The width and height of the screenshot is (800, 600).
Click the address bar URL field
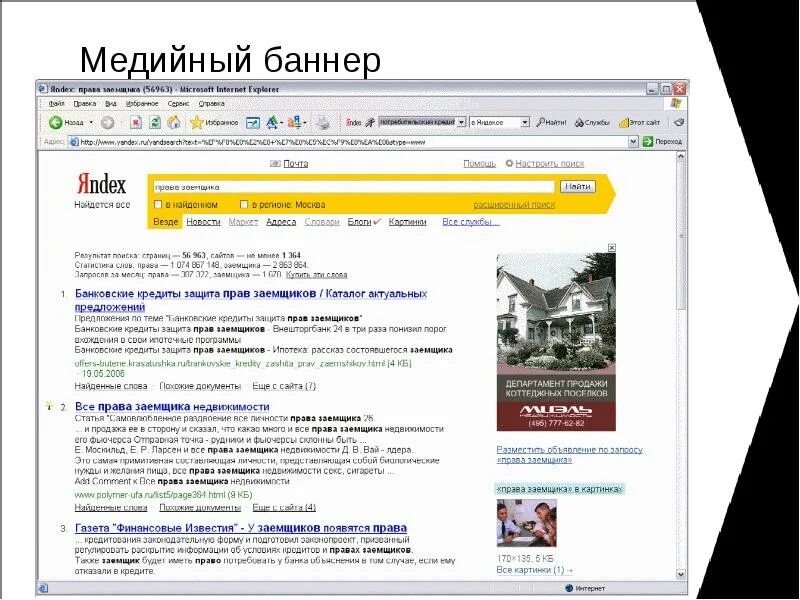point(354,142)
